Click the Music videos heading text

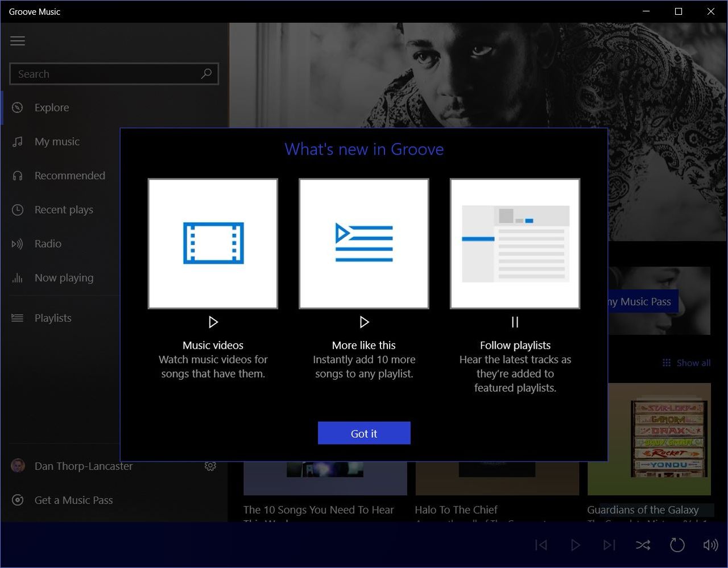point(213,345)
